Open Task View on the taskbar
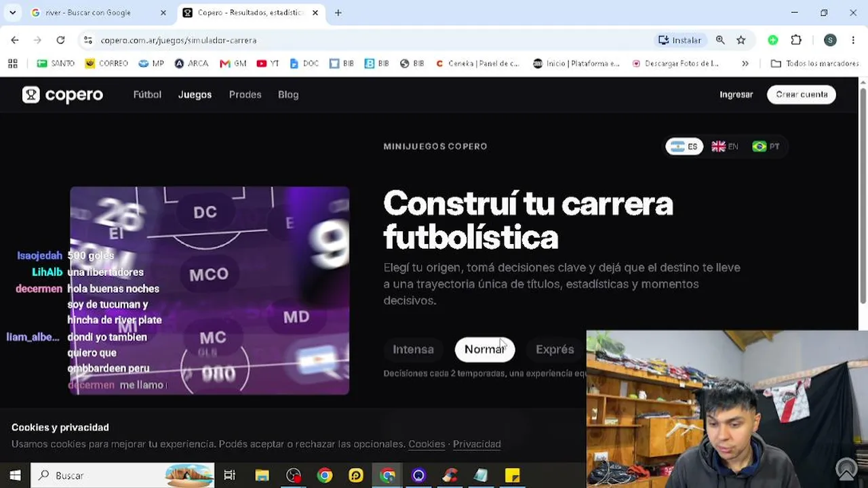 point(230,475)
